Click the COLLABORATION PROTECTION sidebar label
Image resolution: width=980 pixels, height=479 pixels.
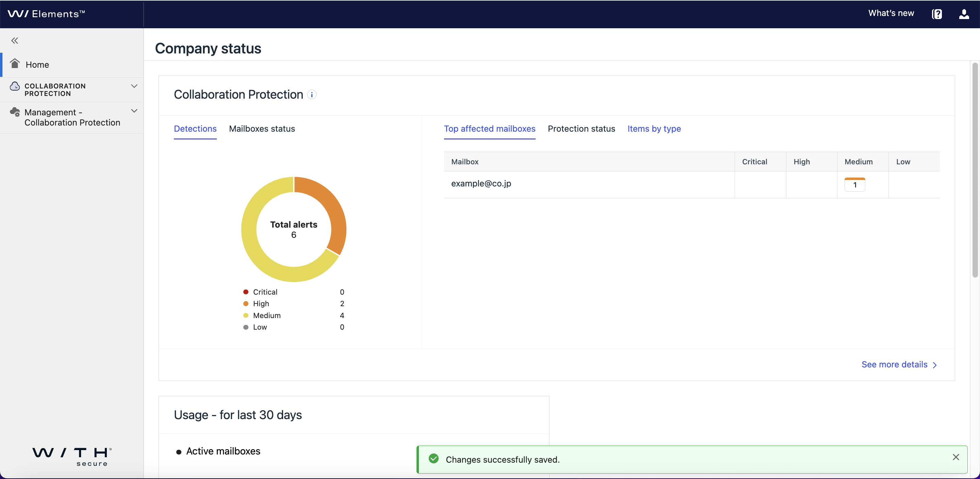[55, 90]
